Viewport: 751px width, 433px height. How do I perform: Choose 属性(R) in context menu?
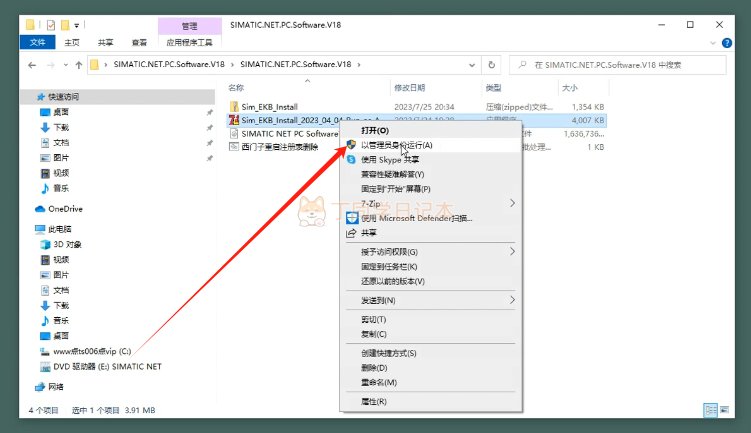[x=431, y=401]
